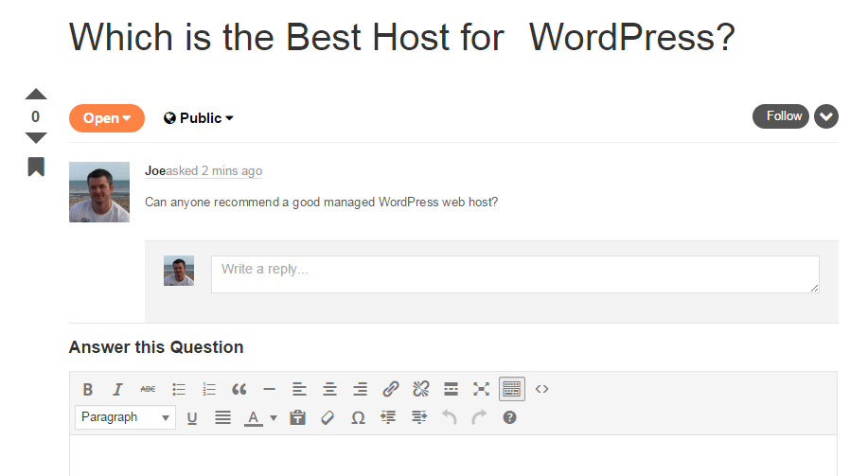Click inside the answer editor text area

coord(453,455)
